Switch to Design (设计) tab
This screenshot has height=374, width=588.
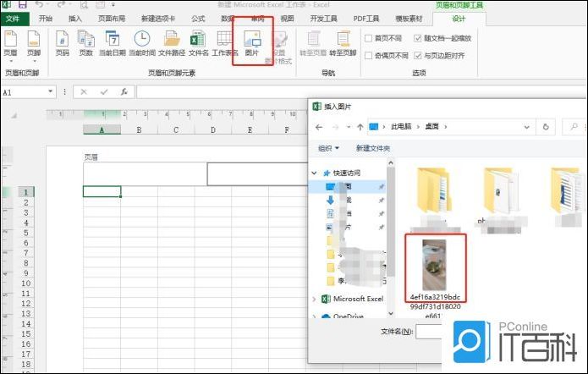tap(459, 19)
